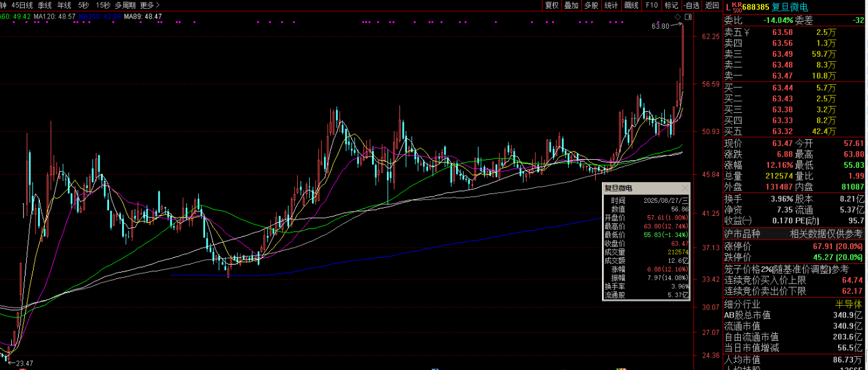The image size is (868, 370).
Task: Click the 人均市值 86.73万 row
Action: coord(794,359)
